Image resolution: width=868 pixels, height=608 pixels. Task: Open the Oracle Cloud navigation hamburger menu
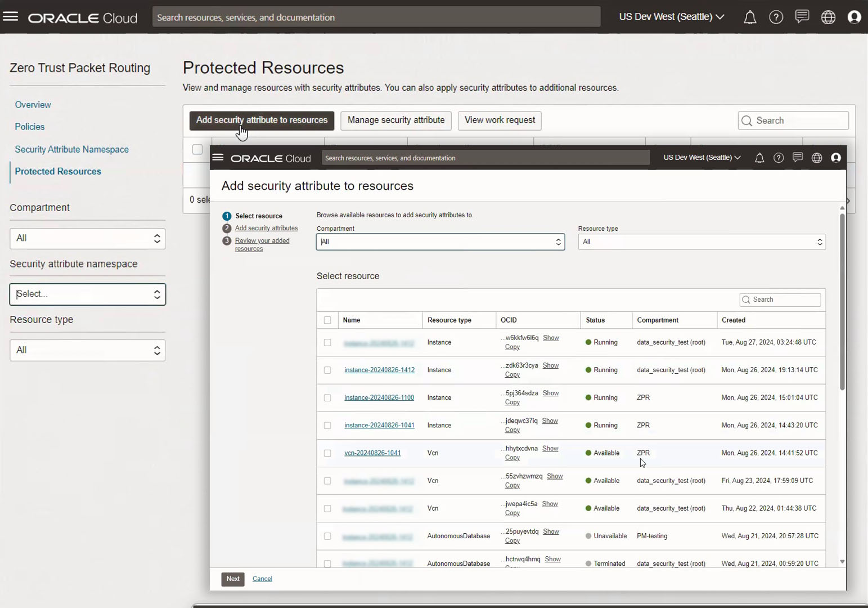10,16
